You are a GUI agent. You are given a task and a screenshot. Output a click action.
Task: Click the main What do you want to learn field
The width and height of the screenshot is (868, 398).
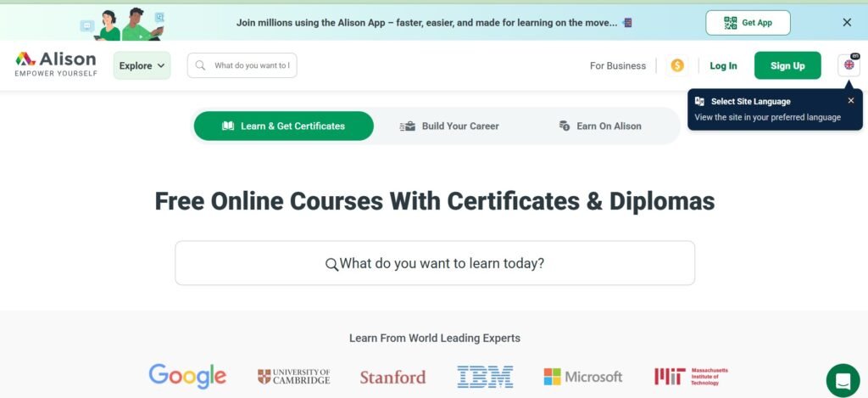pos(435,263)
